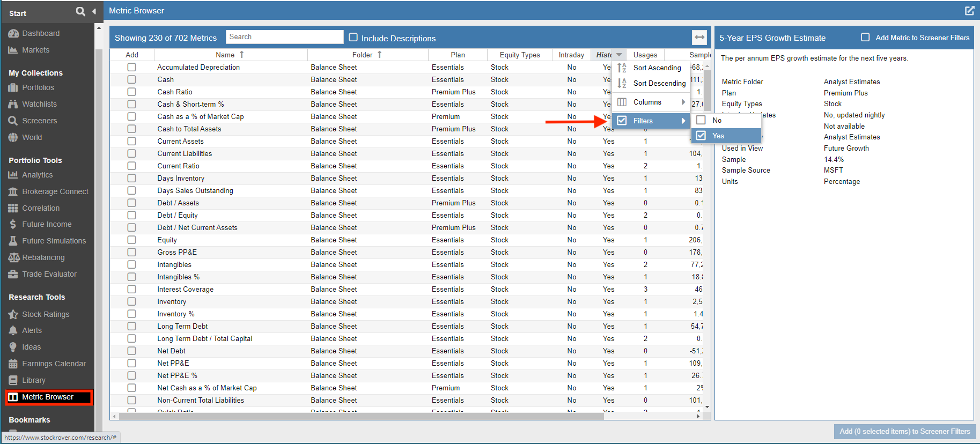Open Library book icon

click(x=13, y=380)
